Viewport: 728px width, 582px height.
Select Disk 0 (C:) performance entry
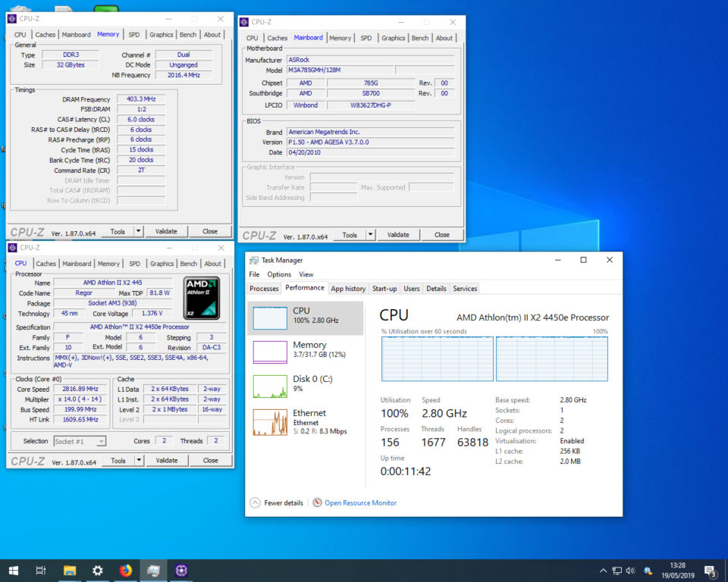305,386
